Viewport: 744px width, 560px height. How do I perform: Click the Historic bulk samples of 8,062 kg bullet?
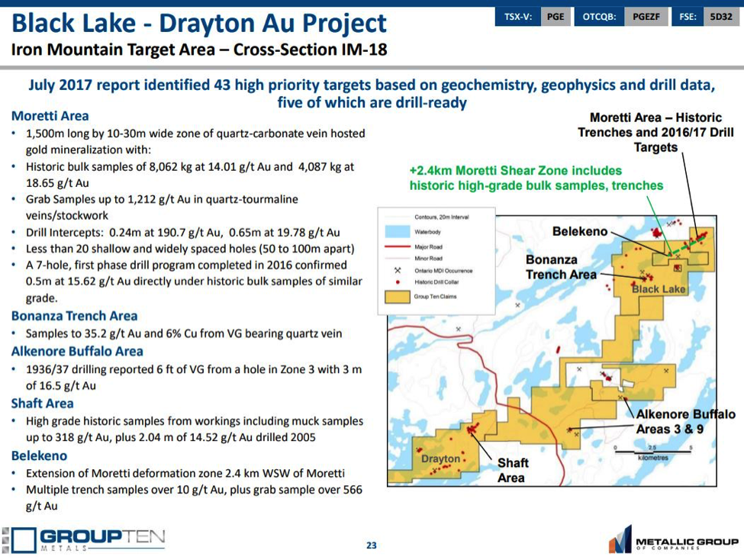pyautogui.click(x=190, y=175)
